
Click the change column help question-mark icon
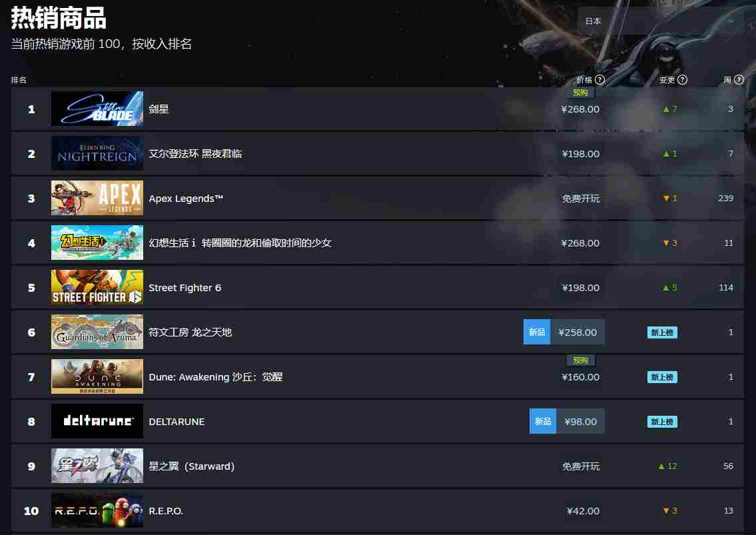click(682, 79)
